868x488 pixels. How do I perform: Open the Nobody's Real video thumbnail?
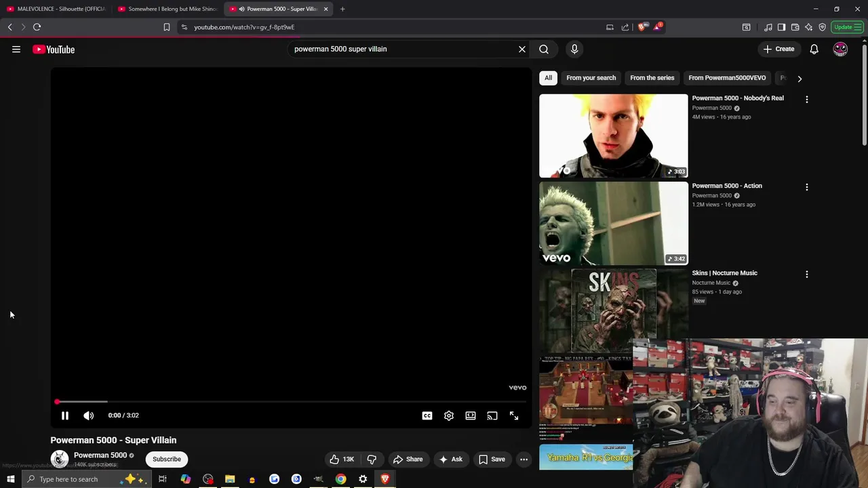coord(613,136)
